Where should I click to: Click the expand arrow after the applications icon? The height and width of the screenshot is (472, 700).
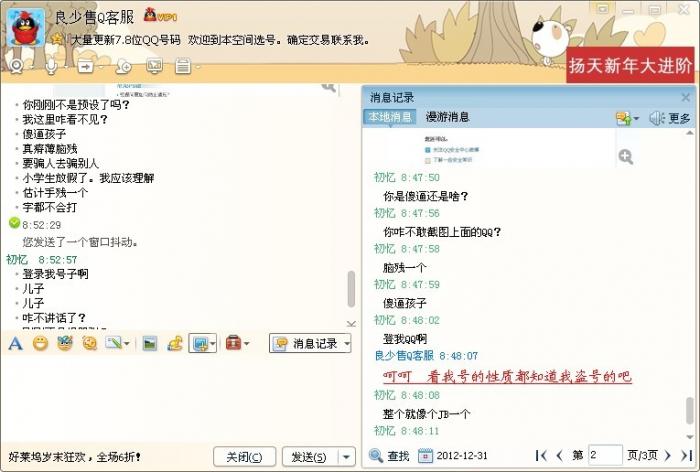(198, 67)
